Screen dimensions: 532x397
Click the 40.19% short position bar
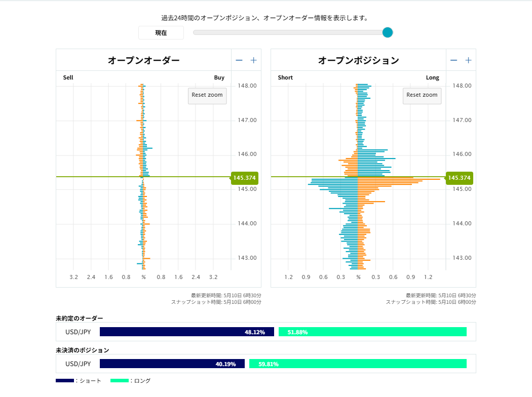pos(172,364)
